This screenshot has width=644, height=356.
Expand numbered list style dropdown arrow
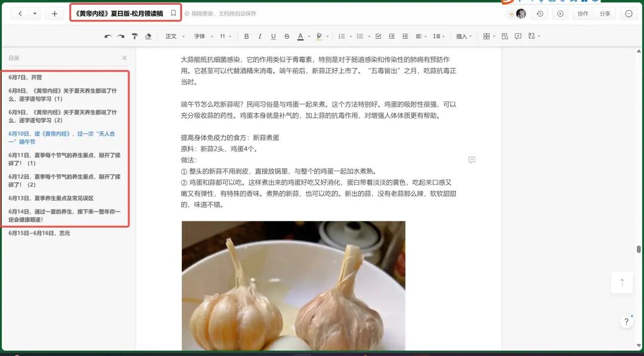point(351,36)
